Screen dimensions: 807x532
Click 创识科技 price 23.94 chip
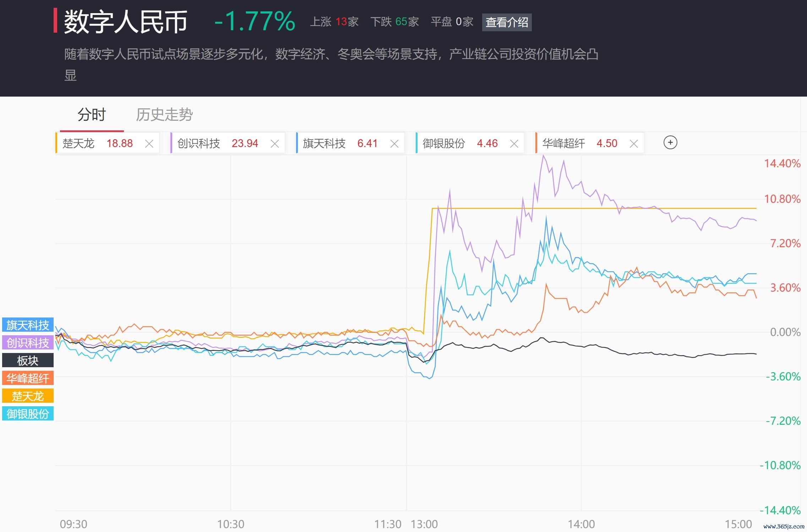click(x=245, y=143)
